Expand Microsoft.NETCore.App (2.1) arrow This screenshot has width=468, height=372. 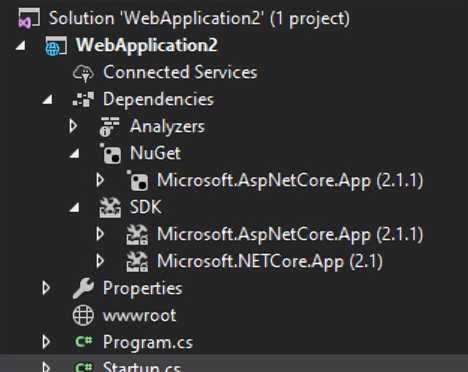pyautogui.click(x=100, y=261)
